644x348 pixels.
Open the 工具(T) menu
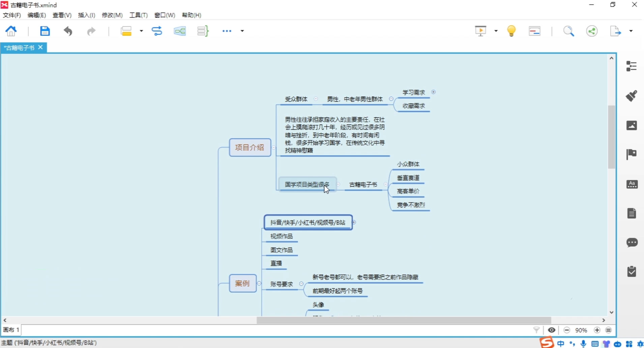(x=138, y=15)
